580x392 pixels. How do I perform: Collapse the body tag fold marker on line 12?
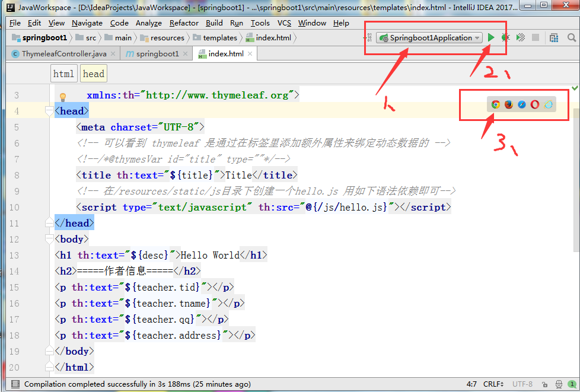[49, 238]
